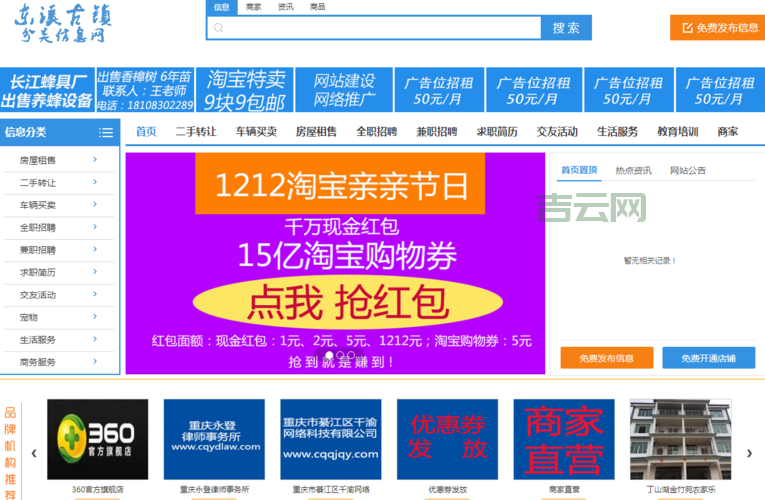Click the blue 免费开通店铺 button
This screenshot has width=765, height=500.
tap(708, 358)
